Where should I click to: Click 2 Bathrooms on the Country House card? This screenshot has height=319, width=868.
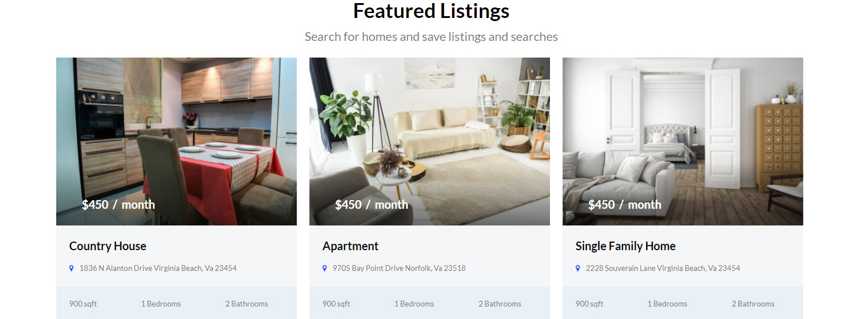[x=247, y=304]
